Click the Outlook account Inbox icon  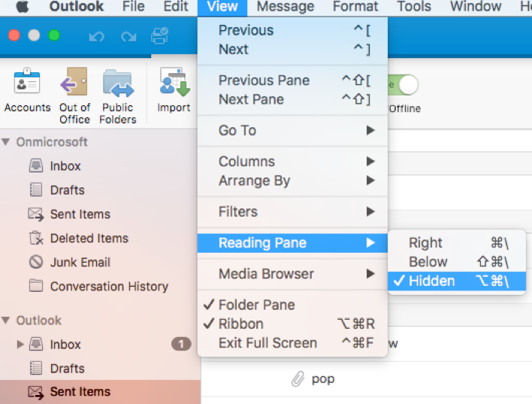click(36, 344)
